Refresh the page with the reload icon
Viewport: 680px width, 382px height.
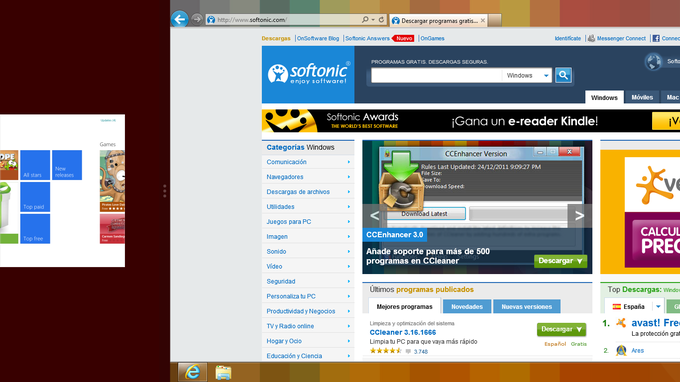(x=381, y=20)
